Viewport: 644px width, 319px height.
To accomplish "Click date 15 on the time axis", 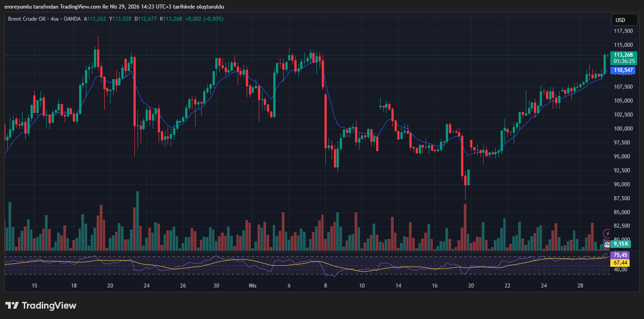I will [x=34, y=286].
